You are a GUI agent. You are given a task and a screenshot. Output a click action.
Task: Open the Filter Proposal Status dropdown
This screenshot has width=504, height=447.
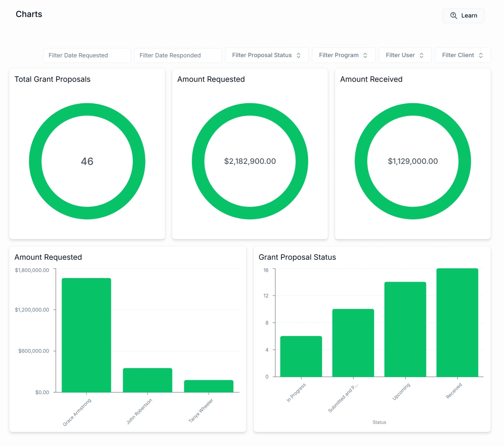[x=262, y=55]
